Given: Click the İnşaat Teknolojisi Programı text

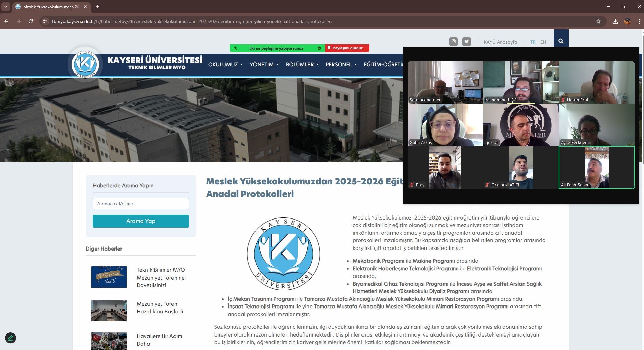Looking at the screenshot, I should click(261, 306).
